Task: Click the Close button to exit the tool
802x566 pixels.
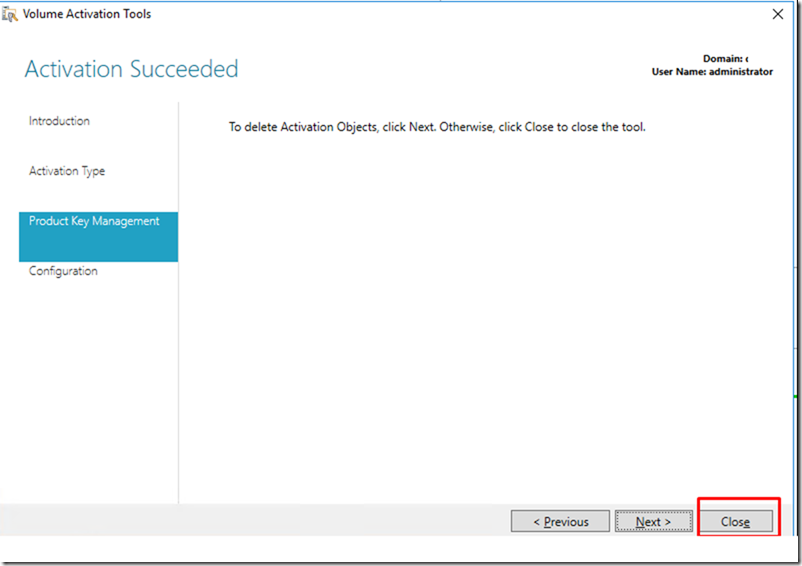Action: click(735, 521)
